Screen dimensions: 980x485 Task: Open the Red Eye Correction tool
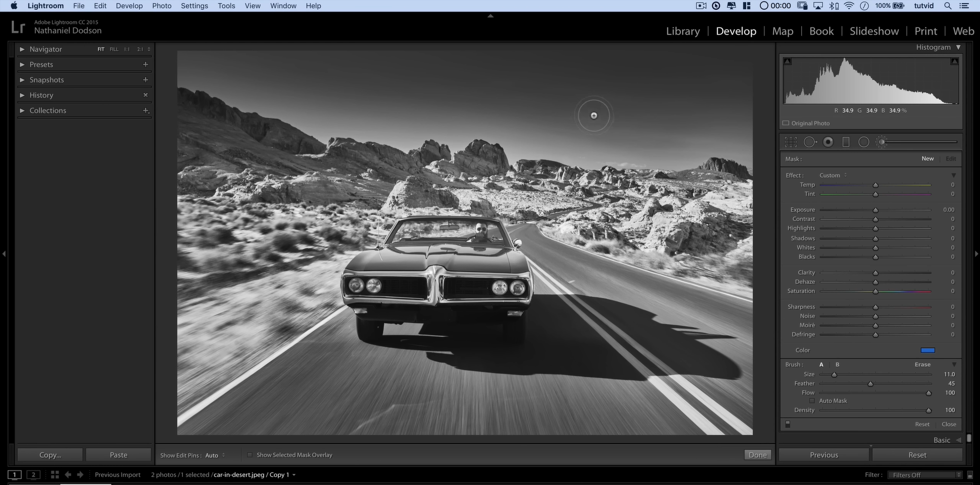[x=828, y=142]
